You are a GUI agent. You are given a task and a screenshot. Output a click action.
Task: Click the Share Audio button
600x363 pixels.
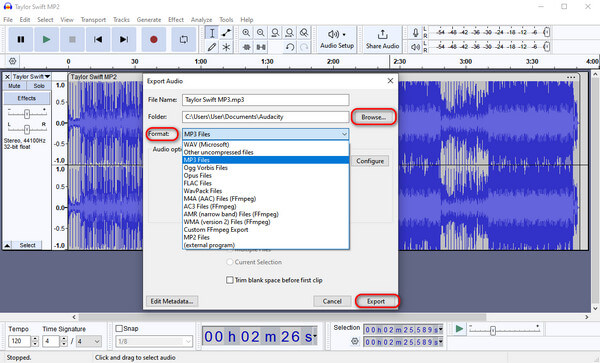coord(382,39)
